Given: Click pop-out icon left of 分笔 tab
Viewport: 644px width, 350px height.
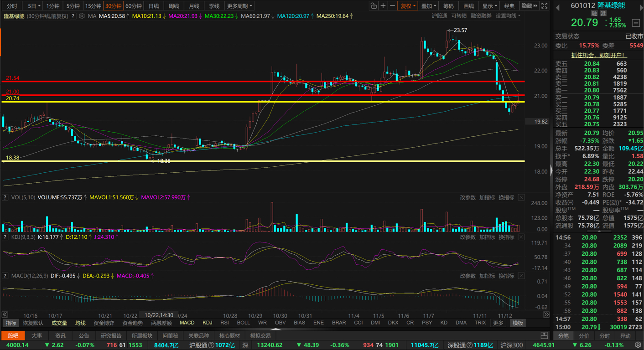Looking at the screenshot, I should point(545,335).
